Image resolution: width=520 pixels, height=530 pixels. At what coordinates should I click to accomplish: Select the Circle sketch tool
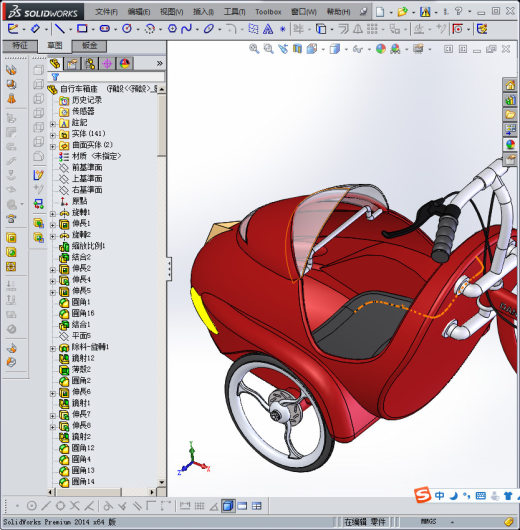point(127,29)
